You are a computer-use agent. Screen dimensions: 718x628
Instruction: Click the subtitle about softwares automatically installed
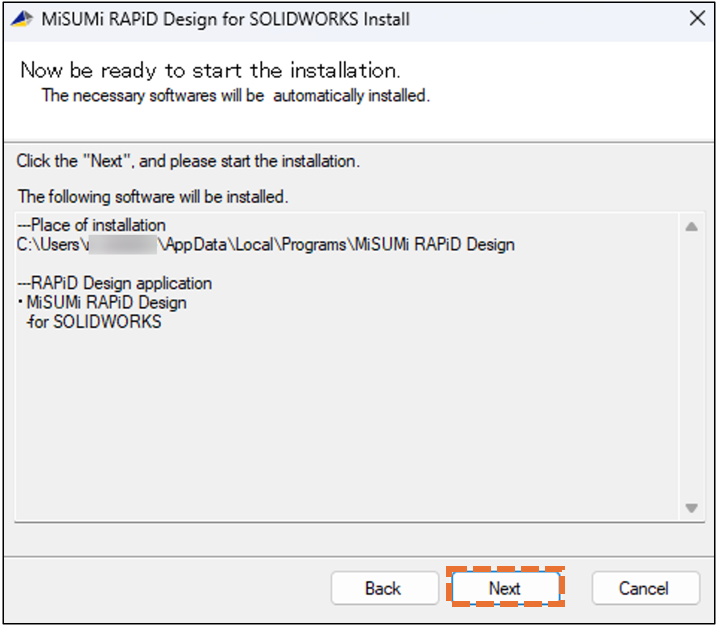(235, 96)
